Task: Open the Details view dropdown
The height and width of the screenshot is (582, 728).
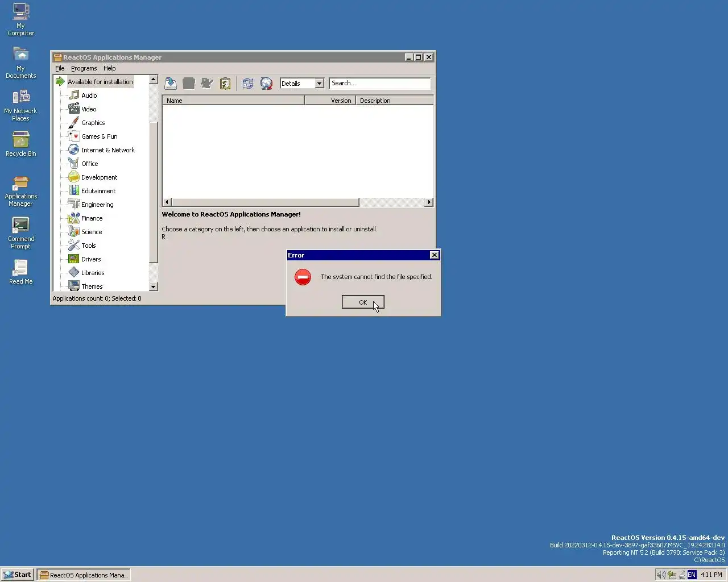Action: pyautogui.click(x=319, y=84)
